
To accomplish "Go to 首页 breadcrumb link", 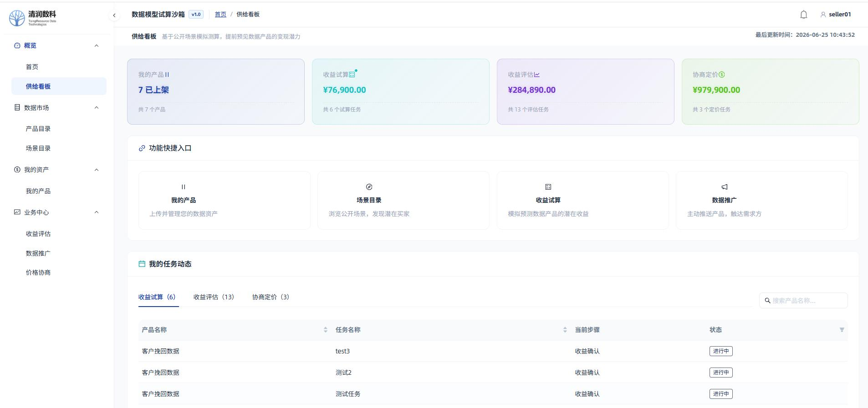I will tap(220, 15).
